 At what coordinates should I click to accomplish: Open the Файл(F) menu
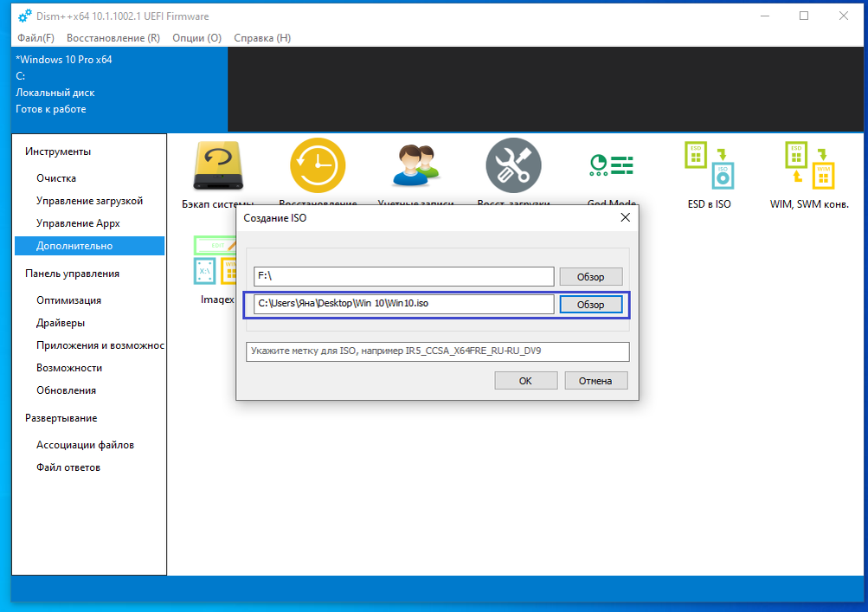coord(35,38)
